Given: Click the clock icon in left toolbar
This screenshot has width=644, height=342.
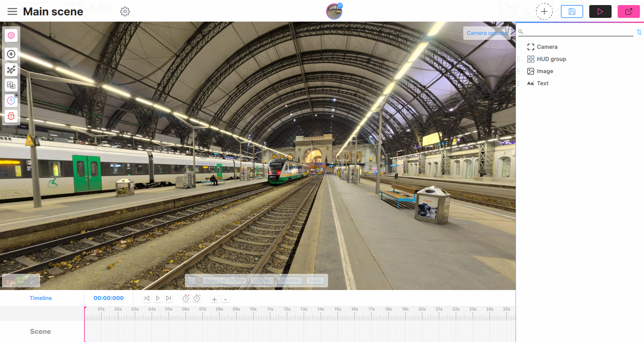Looking at the screenshot, I should click(x=11, y=101).
